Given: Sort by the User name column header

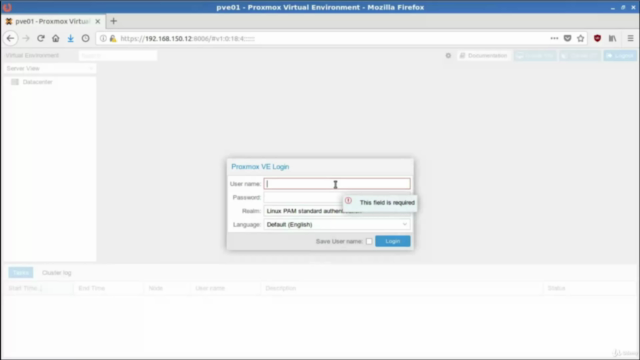Looking at the screenshot, I should pyautogui.click(x=226, y=288).
